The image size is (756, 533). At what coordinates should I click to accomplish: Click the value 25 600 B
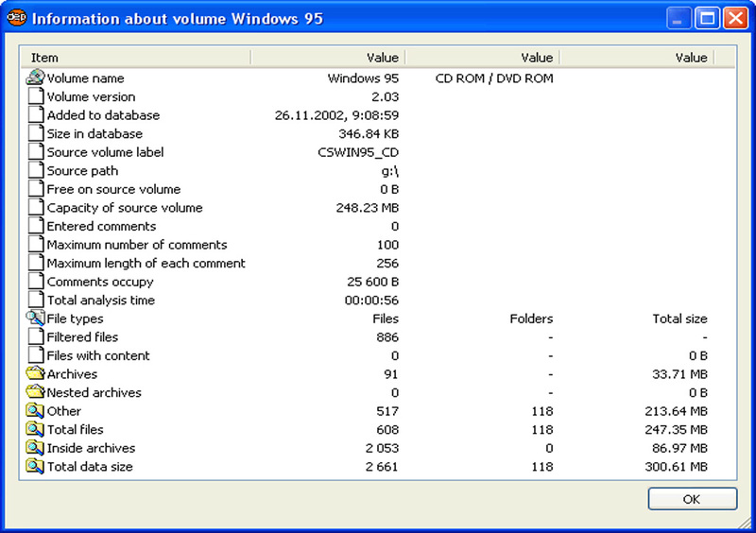(372, 282)
